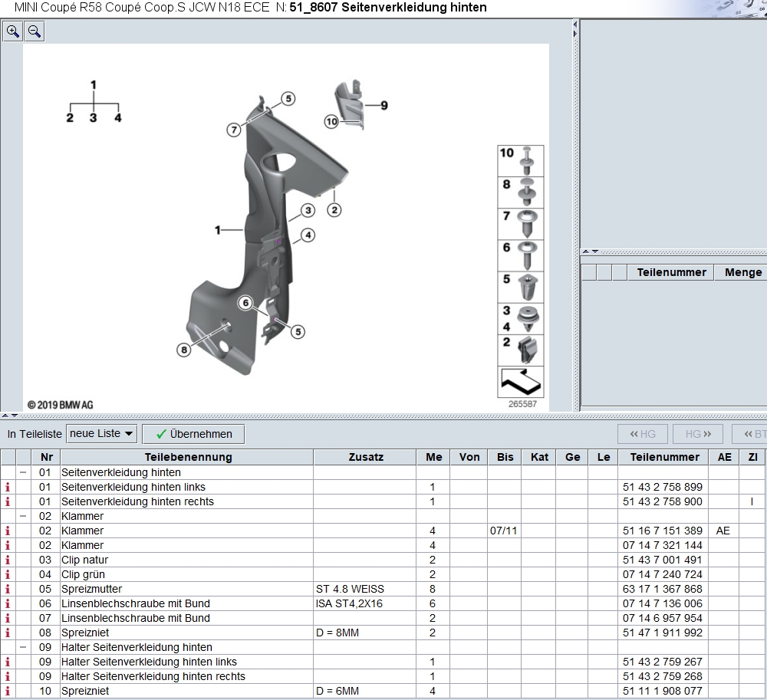Viewport: 767px width, 700px height.
Task: Select part number 51 43 2 758 900
Action: tap(662, 501)
